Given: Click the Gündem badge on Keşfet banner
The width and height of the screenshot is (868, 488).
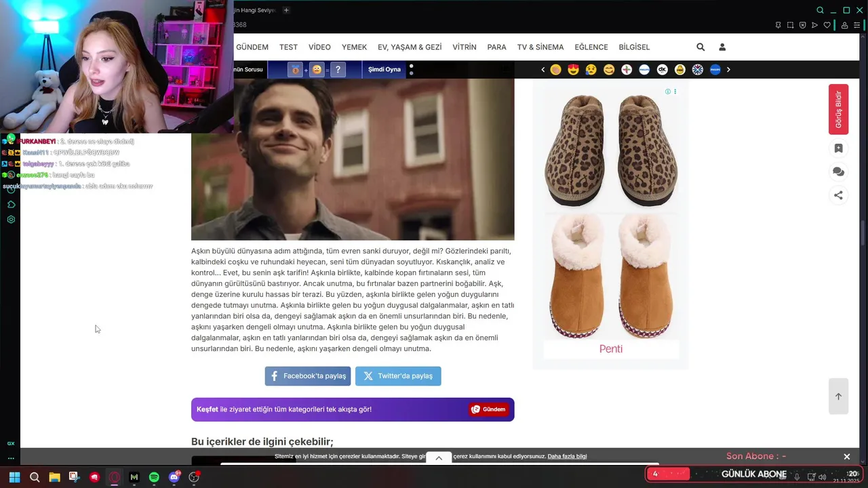Looking at the screenshot, I should click(x=488, y=409).
